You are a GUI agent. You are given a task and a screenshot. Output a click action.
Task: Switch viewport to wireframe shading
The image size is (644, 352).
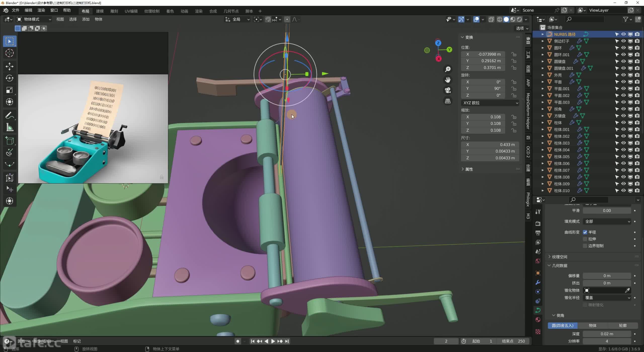coord(500,19)
